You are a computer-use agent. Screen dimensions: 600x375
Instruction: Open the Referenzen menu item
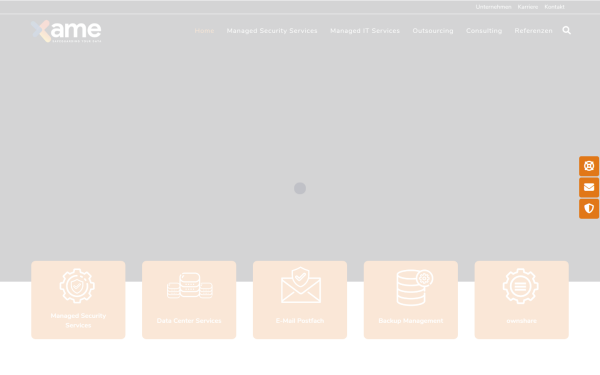click(x=533, y=31)
